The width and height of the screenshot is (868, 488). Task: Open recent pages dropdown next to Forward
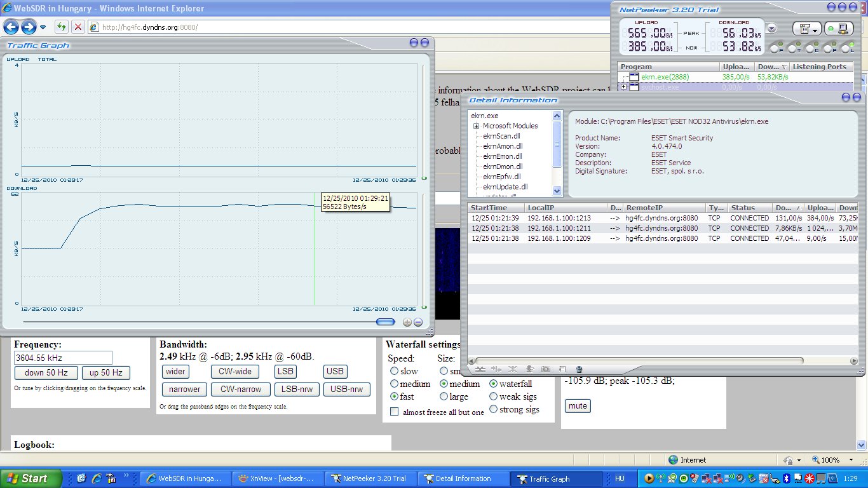(x=43, y=27)
